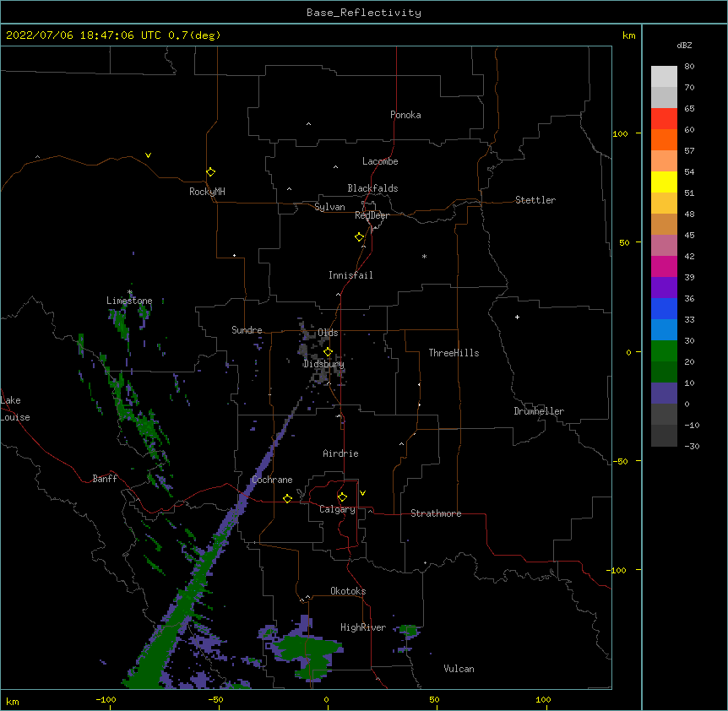Click the Okotoks label
Screen dimensions: 728x711
pos(348,591)
